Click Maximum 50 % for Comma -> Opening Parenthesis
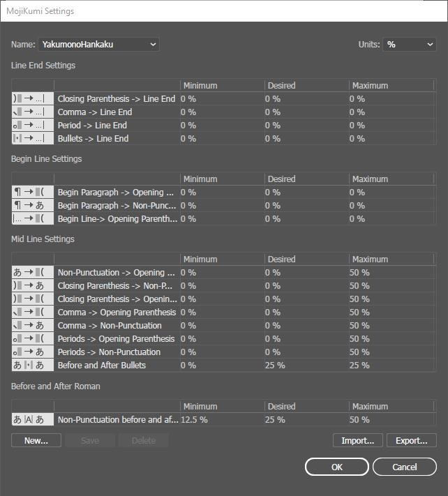The image size is (448, 496). [391, 313]
